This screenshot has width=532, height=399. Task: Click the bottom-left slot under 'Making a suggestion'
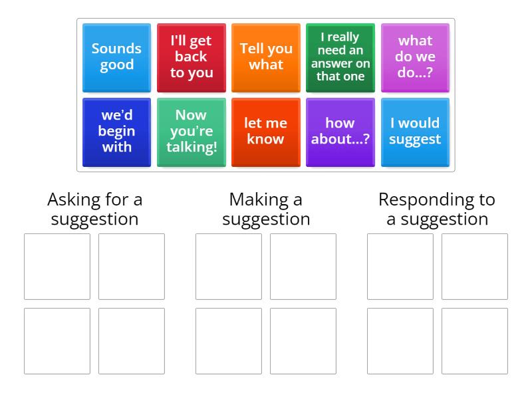click(x=229, y=340)
